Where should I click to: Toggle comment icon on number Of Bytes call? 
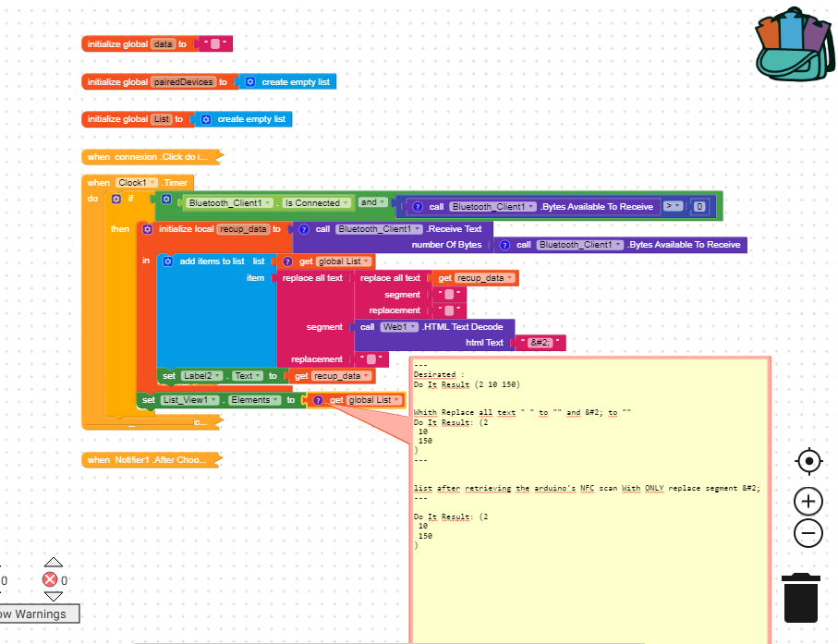tap(504, 245)
